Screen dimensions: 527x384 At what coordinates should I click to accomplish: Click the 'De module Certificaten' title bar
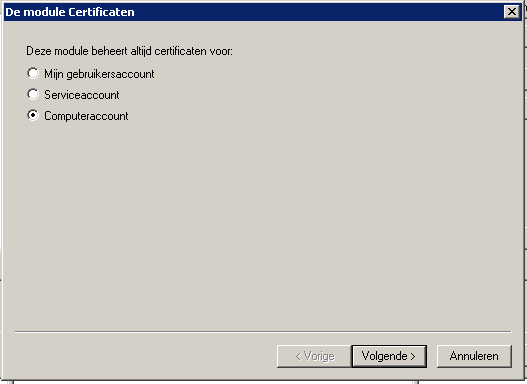pyautogui.click(x=252, y=12)
